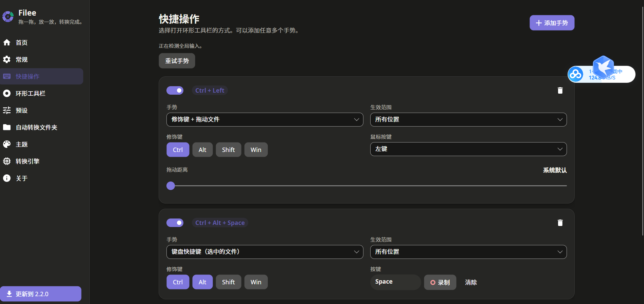Toggle Win modifier in Ctrl + Left gesture
The width and height of the screenshot is (644, 304).
point(256,150)
